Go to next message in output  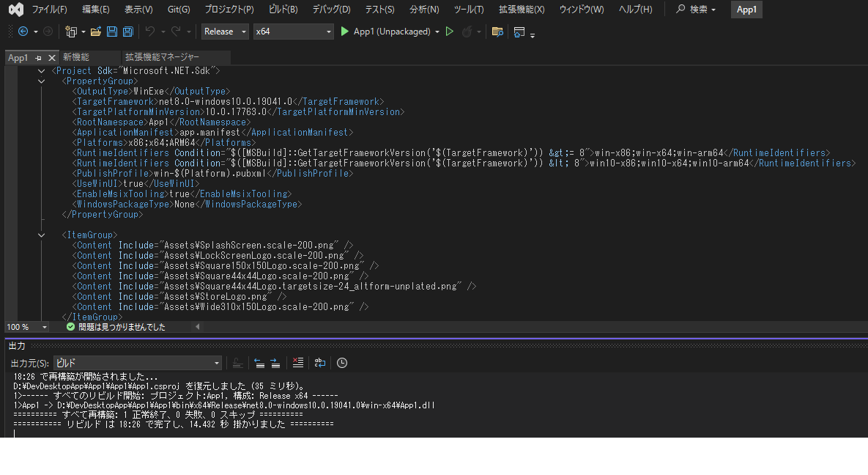(x=274, y=362)
